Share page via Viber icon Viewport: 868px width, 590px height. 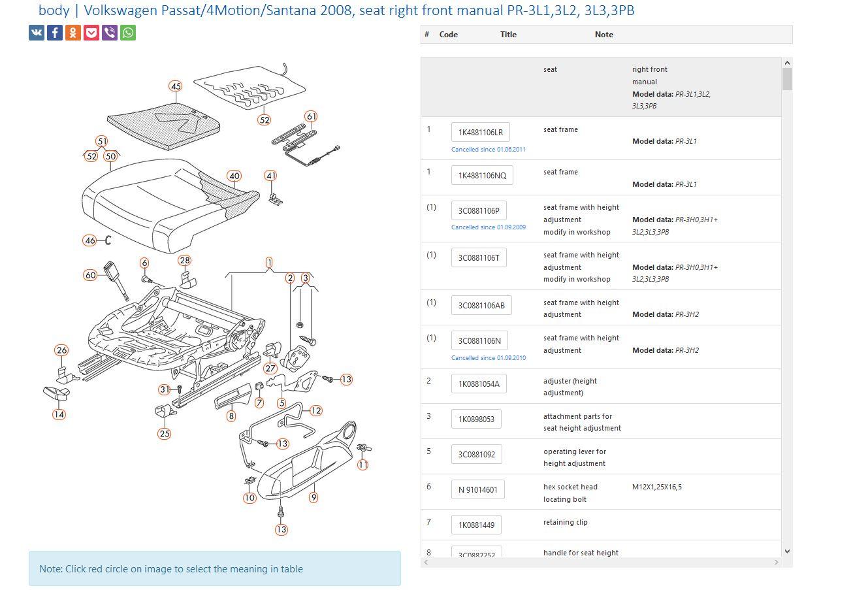pyautogui.click(x=110, y=33)
